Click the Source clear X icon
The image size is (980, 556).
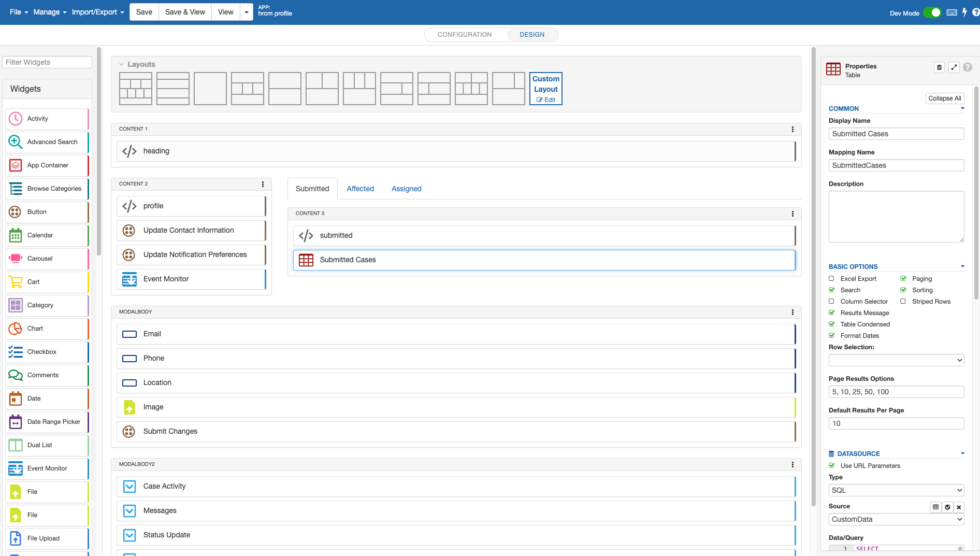(959, 507)
